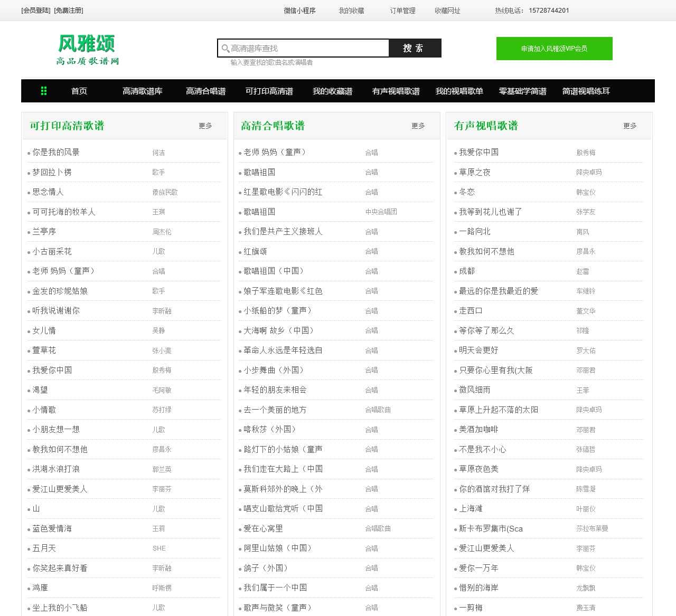Expand 更多 for 高清合唱歌谱 section

pos(418,126)
